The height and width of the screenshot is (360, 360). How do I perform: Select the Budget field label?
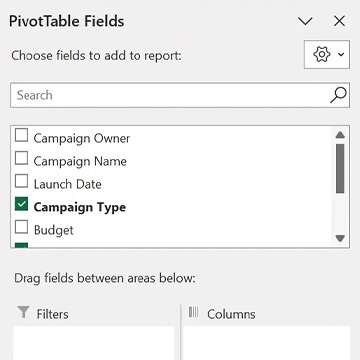pos(54,230)
